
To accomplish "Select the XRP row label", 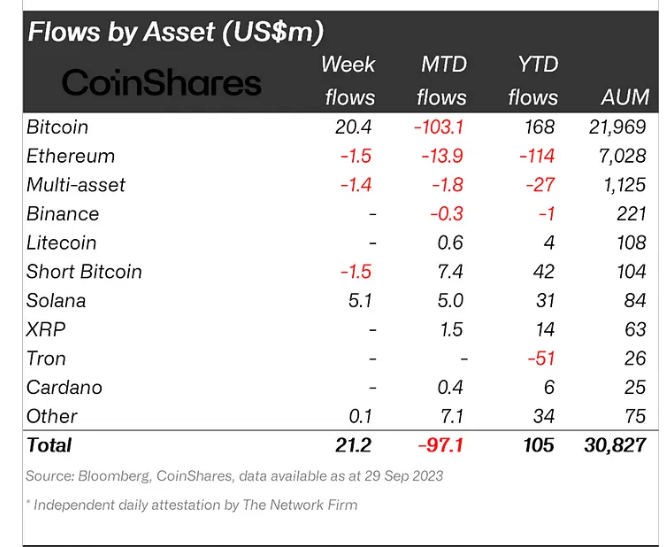I will (45, 329).
